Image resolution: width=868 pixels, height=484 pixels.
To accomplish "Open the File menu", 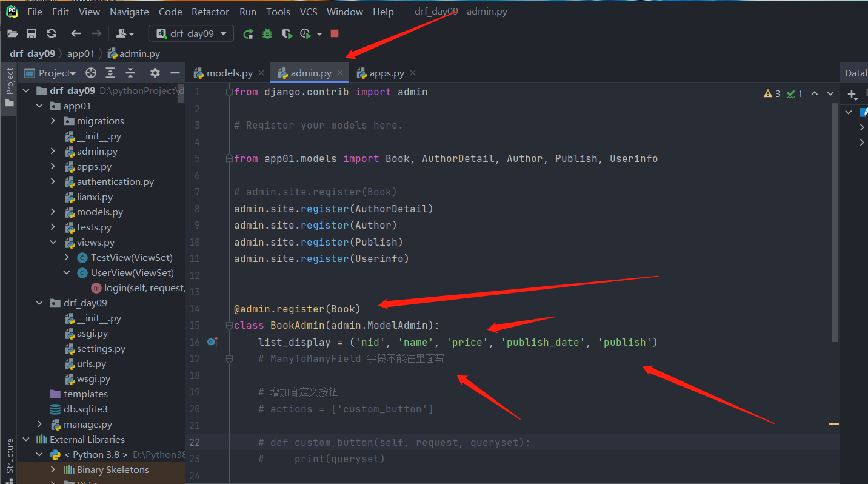I will (x=35, y=12).
